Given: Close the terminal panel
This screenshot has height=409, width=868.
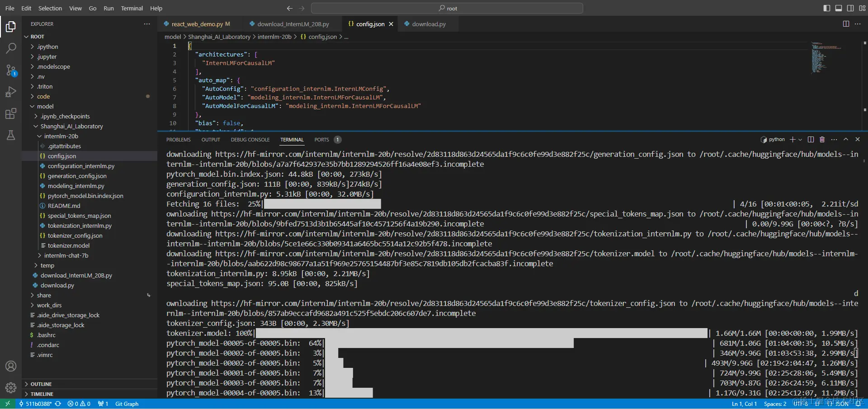Looking at the screenshot, I should coord(858,140).
